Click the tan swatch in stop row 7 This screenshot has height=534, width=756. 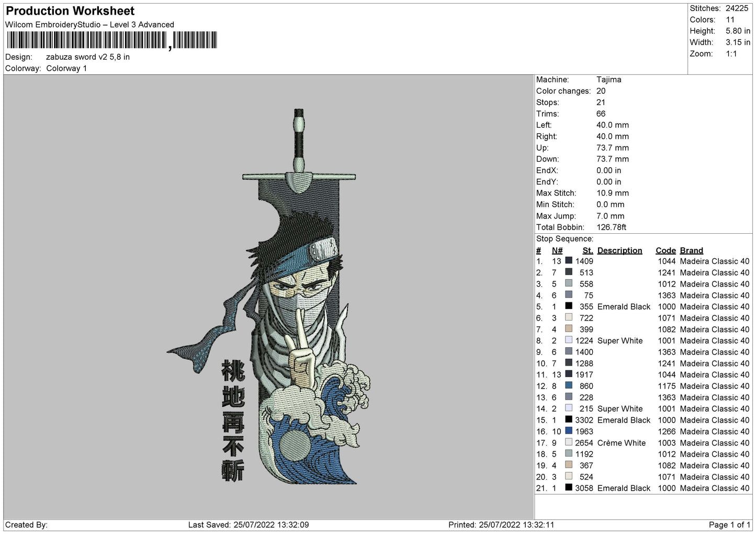569,329
